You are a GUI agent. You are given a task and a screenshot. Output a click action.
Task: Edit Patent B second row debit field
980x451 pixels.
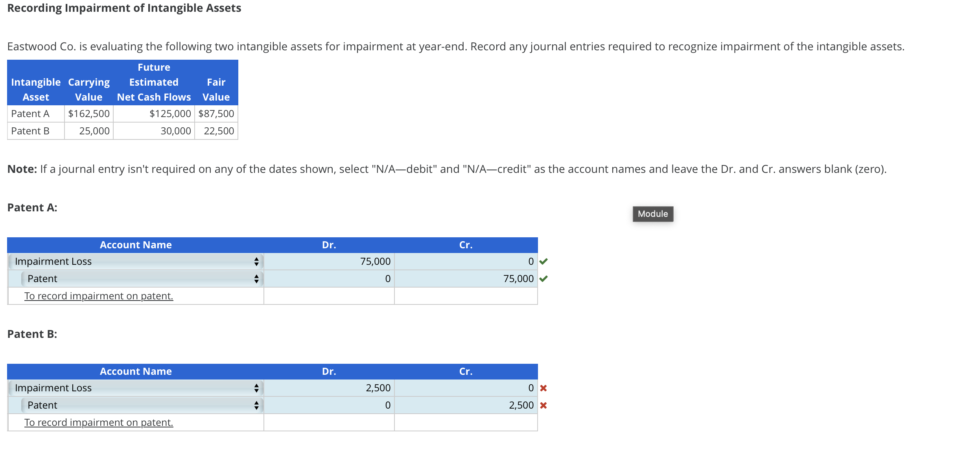[x=329, y=405]
